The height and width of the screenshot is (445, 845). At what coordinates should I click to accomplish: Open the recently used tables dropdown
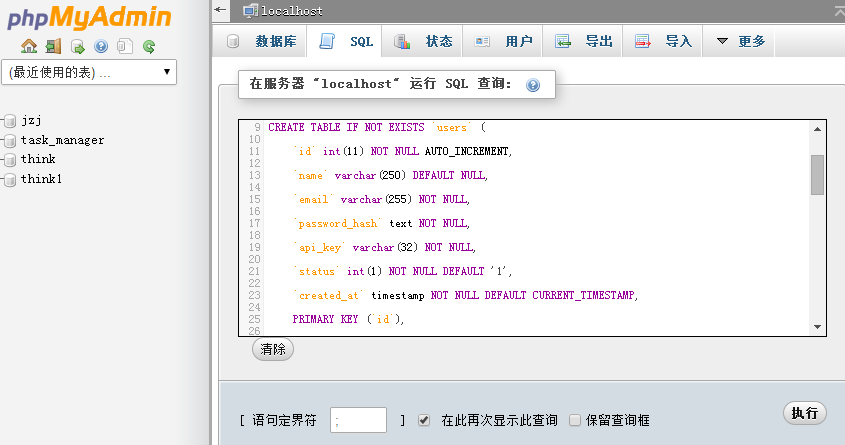[x=89, y=72]
